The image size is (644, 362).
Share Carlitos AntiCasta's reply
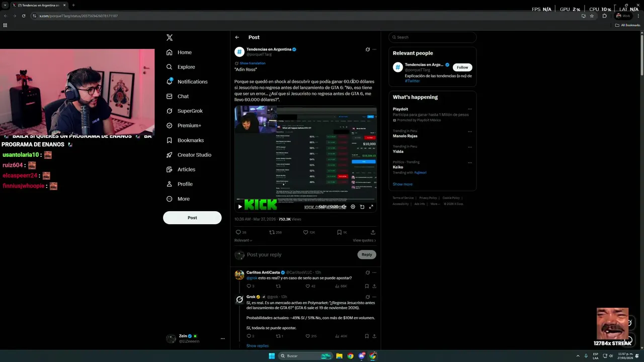(x=374, y=286)
